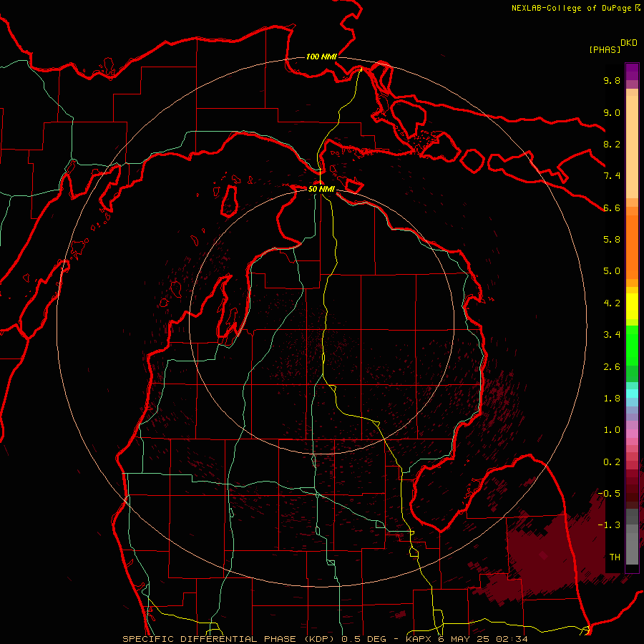Click the 3.4 label on the color scale
Viewport: 644px width, 644px height.
[612, 335]
